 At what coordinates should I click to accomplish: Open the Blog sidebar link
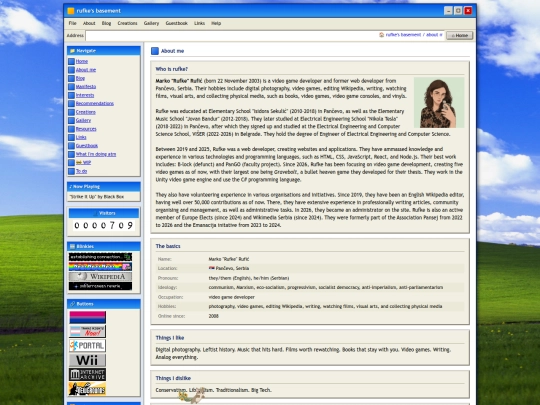pos(80,78)
